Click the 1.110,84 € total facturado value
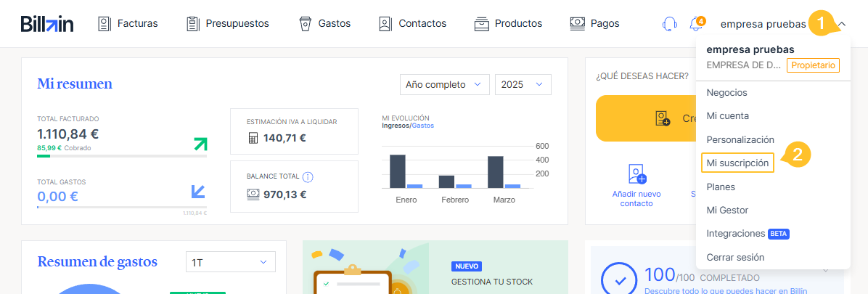The image size is (868, 294). tap(68, 134)
